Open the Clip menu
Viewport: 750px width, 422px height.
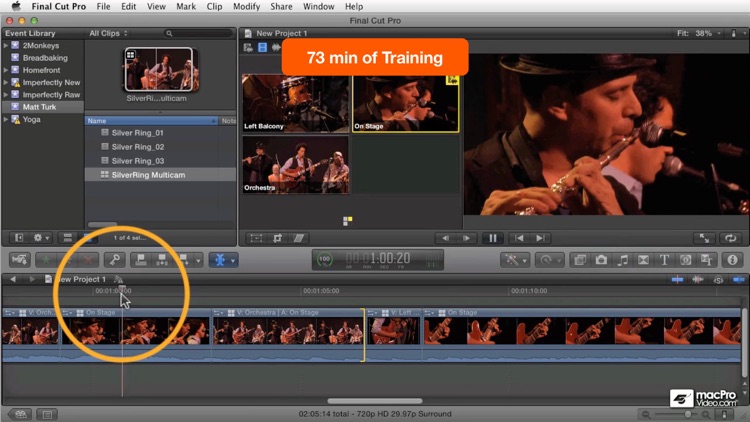coord(214,6)
